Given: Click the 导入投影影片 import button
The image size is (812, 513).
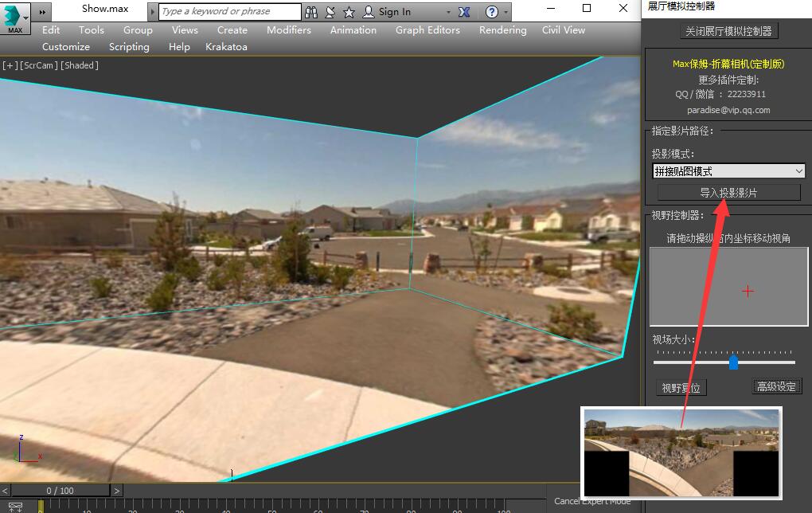Looking at the screenshot, I should (728, 193).
